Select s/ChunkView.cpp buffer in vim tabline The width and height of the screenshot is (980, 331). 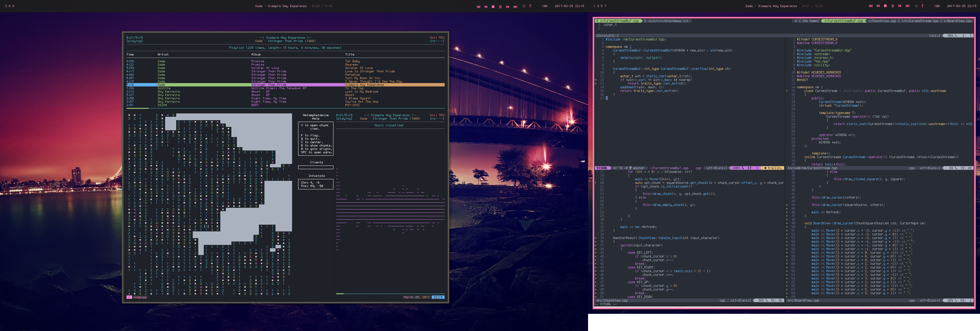(x=882, y=21)
